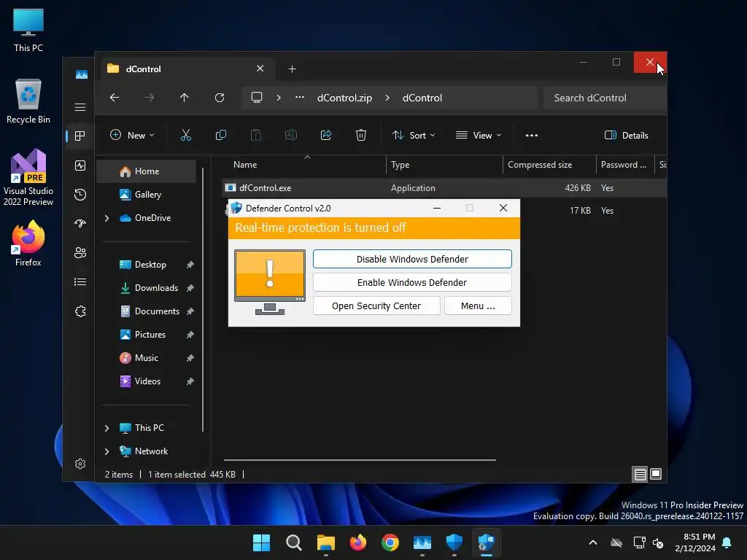Click the Rename icon in Explorer toolbar
This screenshot has width=747, height=560.
coord(290,135)
